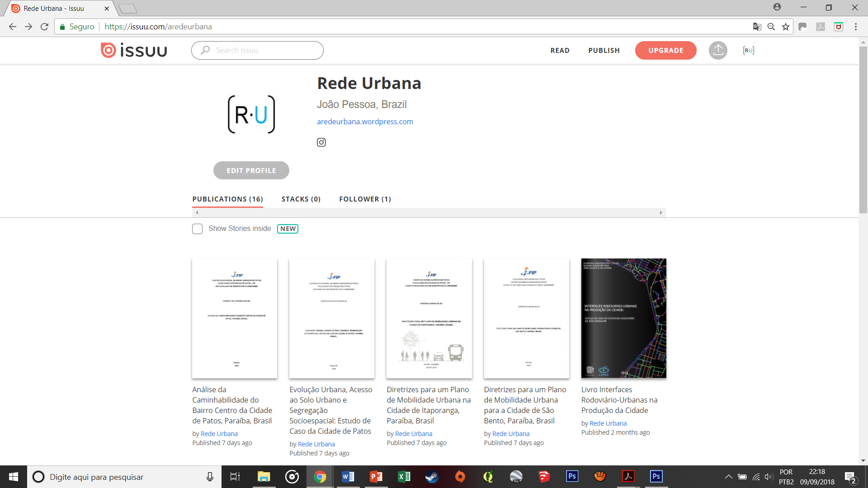The width and height of the screenshot is (868, 488).
Task: Click the translate page icon
Action: 757,27
